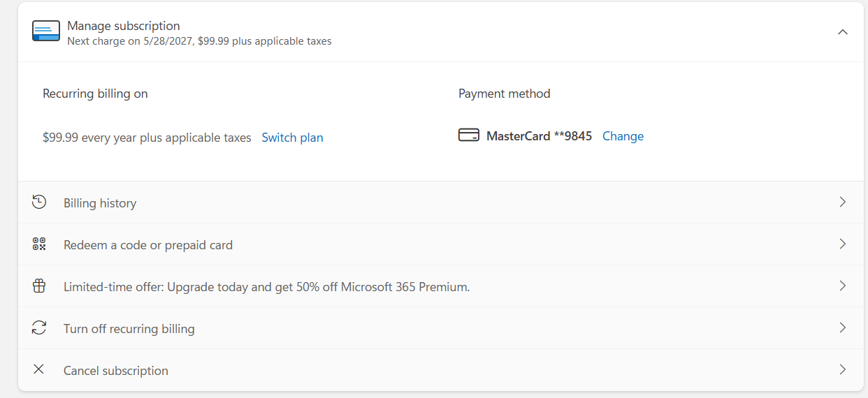The image size is (868, 398).
Task: Click the Manage subscription heading
Action: click(x=124, y=26)
